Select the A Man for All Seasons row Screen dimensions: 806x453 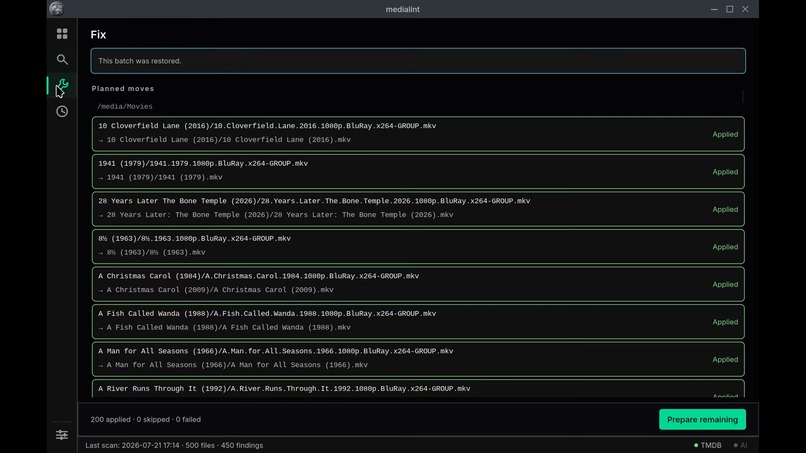(x=418, y=359)
